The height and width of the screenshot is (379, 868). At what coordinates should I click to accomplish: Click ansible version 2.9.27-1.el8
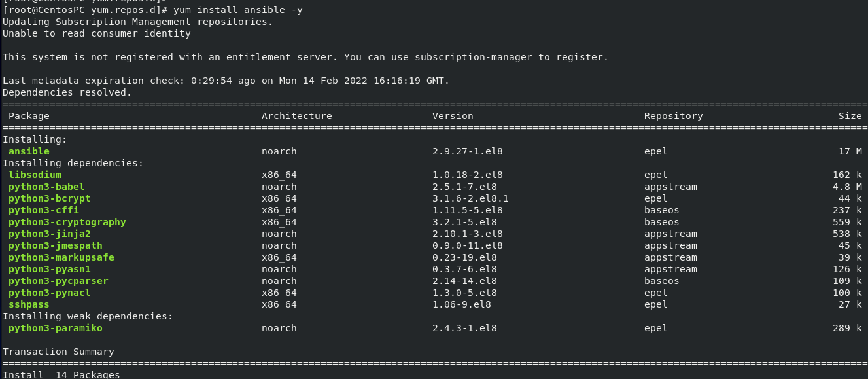[x=467, y=151]
